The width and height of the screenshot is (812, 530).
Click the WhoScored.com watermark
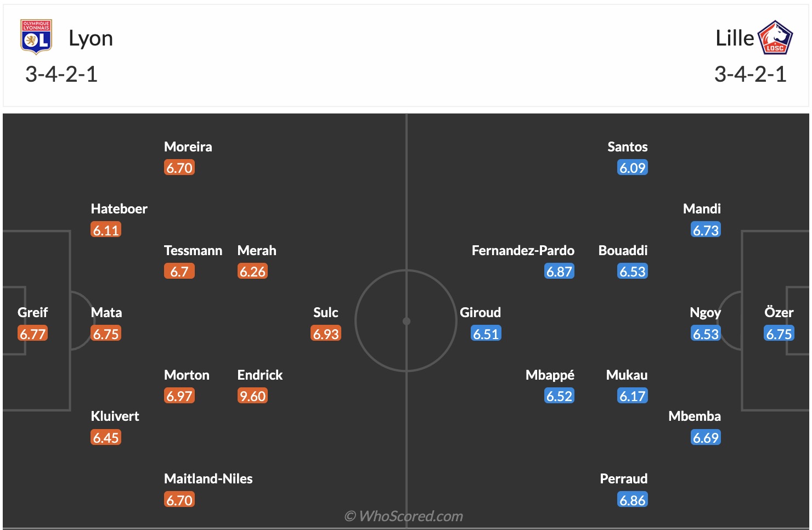coord(404,516)
